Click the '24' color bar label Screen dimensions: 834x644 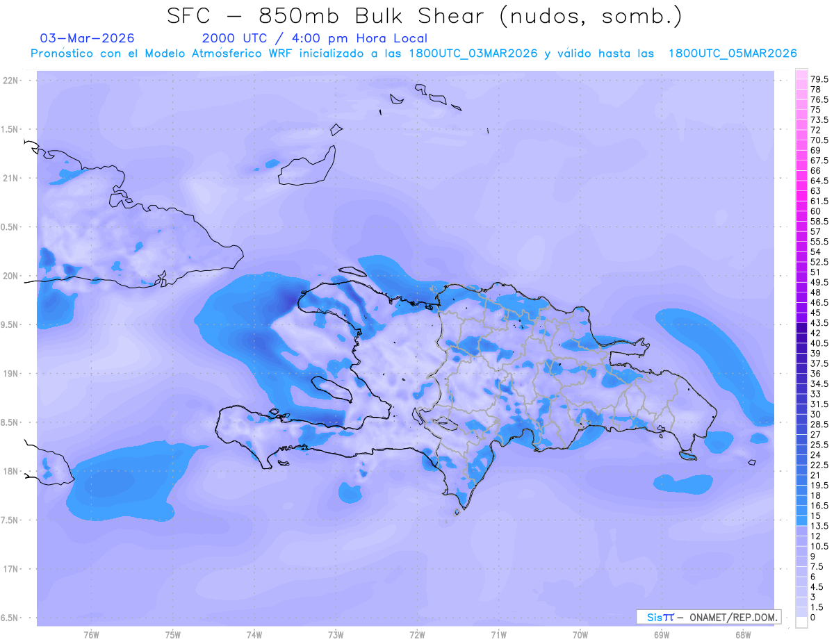click(816, 455)
